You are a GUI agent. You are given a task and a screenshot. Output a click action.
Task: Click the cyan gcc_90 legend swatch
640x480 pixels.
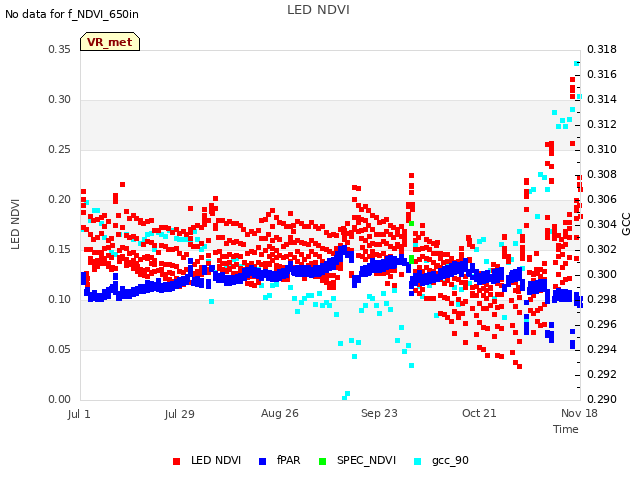(418, 461)
